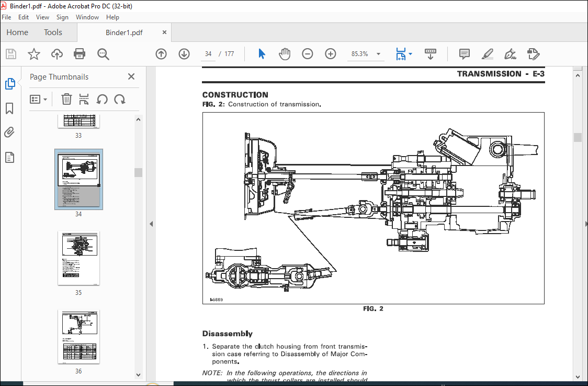The height and width of the screenshot is (386, 588).
Task: Print the document
Action: (80, 54)
